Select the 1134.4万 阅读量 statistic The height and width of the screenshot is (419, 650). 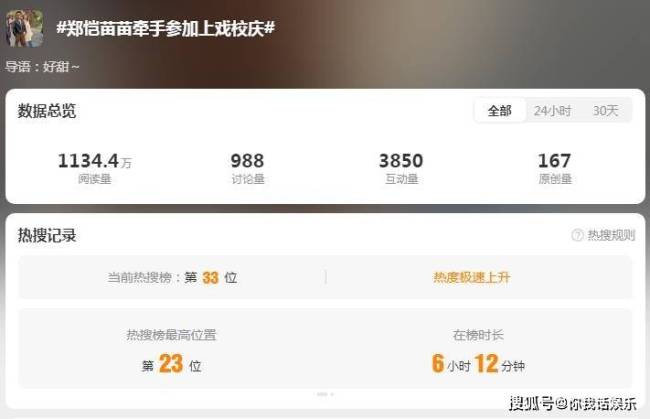tap(95, 167)
